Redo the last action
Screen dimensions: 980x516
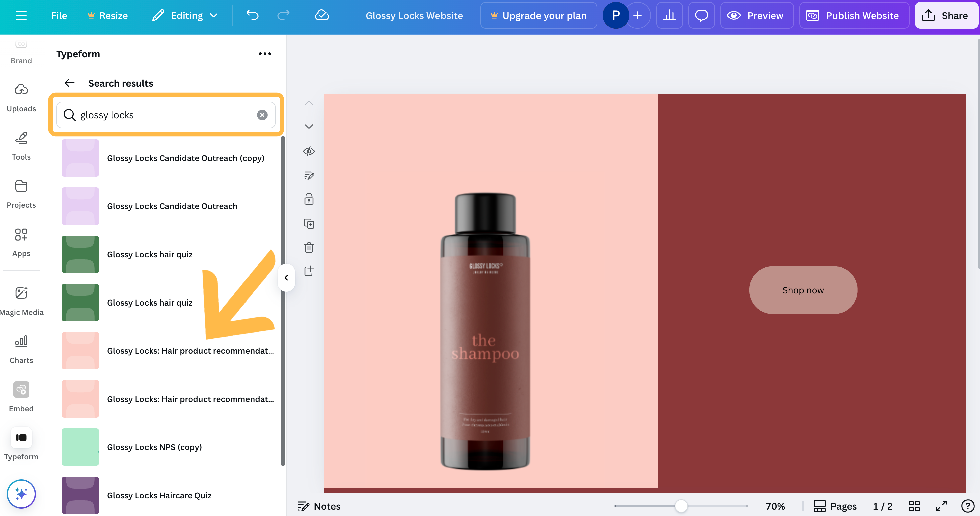283,16
